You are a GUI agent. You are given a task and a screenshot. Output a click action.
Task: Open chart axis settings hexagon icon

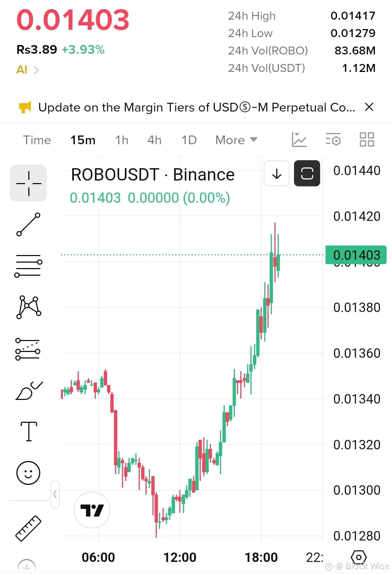359,557
